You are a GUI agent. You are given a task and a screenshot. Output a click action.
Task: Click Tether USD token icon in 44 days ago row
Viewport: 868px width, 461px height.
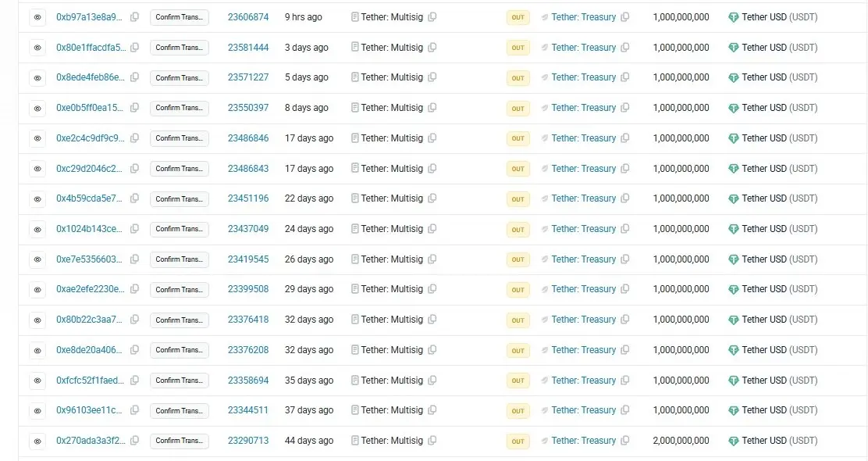click(x=733, y=441)
